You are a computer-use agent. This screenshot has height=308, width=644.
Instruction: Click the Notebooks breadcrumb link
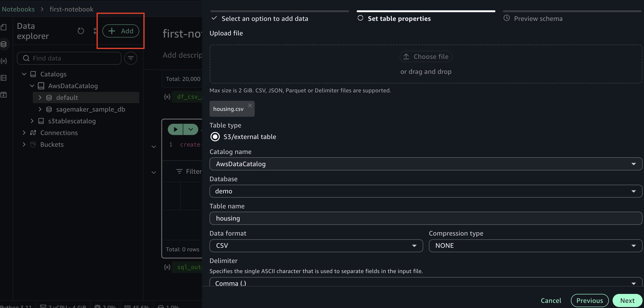pos(18,9)
